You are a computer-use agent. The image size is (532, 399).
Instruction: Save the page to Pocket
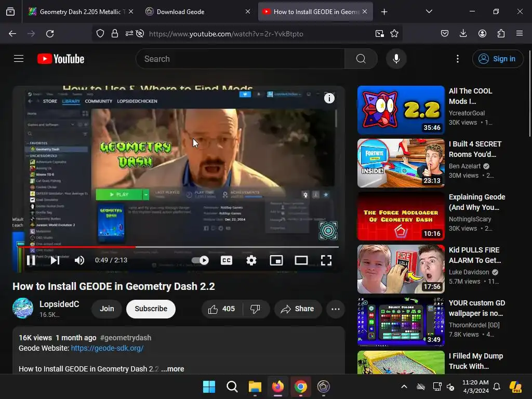click(x=445, y=34)
